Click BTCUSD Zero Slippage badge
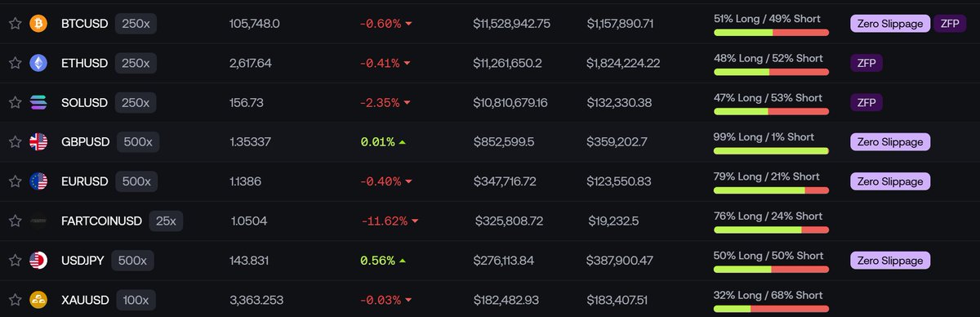The width and height of the screenshot is (980, 317). tap(890, 24)
